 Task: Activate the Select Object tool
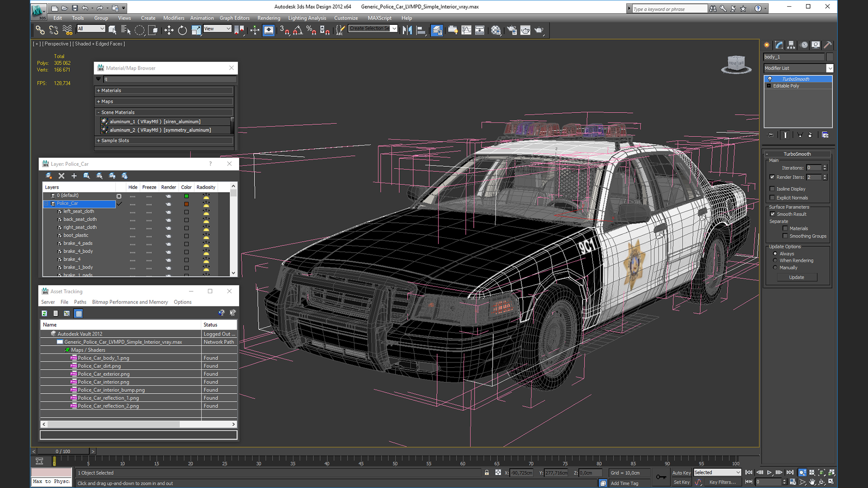coord(112,30)
